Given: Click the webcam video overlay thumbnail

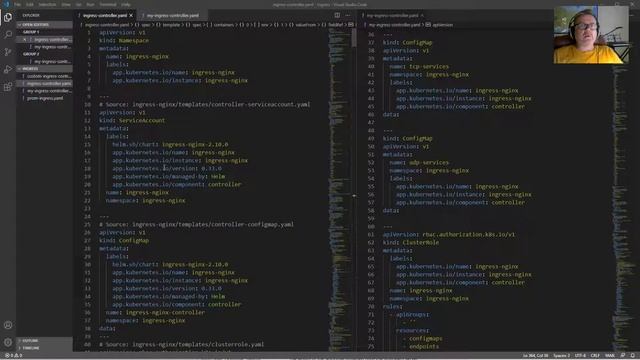Looking at the screenshot, I should [x=591, y=35].
